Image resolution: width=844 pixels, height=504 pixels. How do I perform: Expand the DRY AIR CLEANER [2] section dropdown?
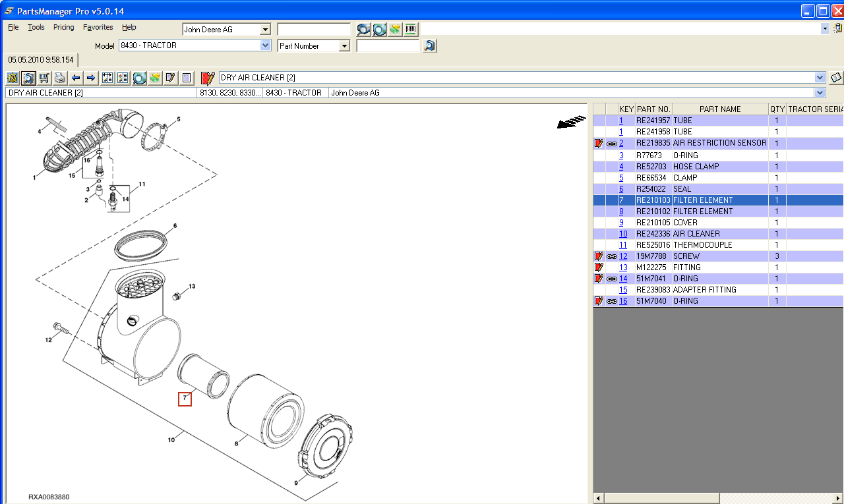click(820, 78)
